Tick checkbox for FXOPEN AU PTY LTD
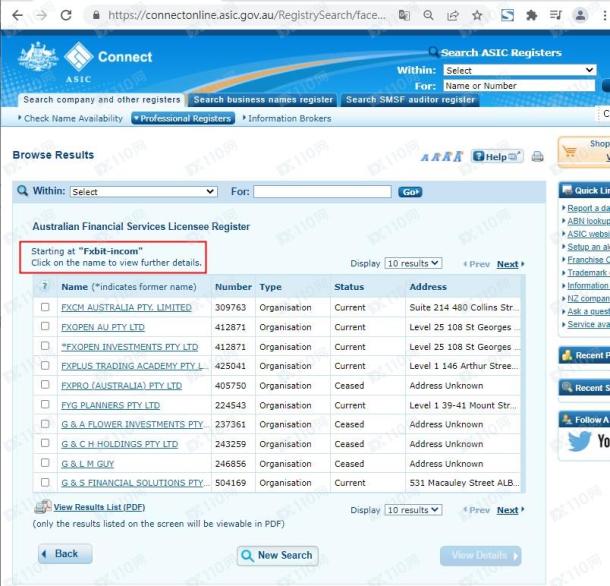Screen dimensions: 610x586 (45, 326)
